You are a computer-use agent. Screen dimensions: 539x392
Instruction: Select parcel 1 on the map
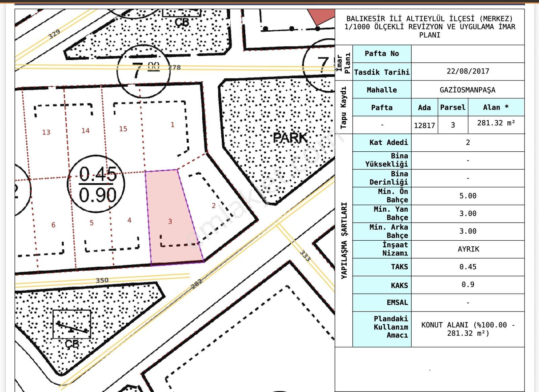tap(172, 125)
